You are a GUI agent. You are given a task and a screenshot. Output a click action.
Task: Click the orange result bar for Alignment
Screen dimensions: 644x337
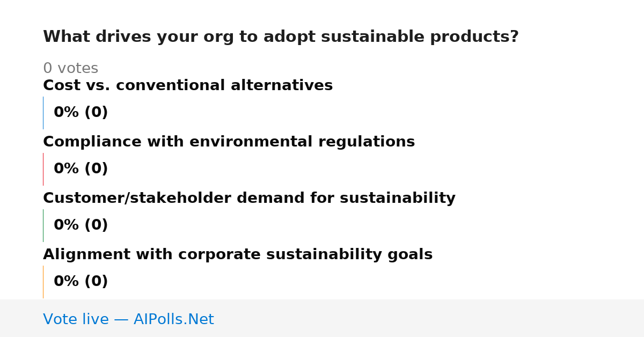tap(43, 282)
